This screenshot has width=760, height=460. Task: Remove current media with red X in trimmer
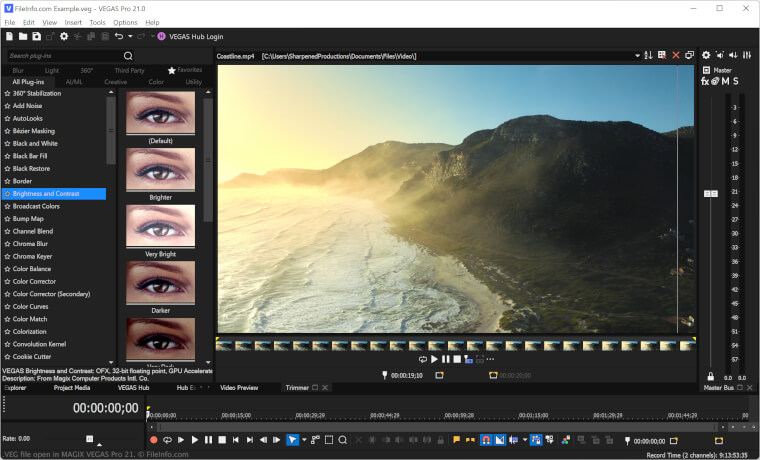[676, 55]
